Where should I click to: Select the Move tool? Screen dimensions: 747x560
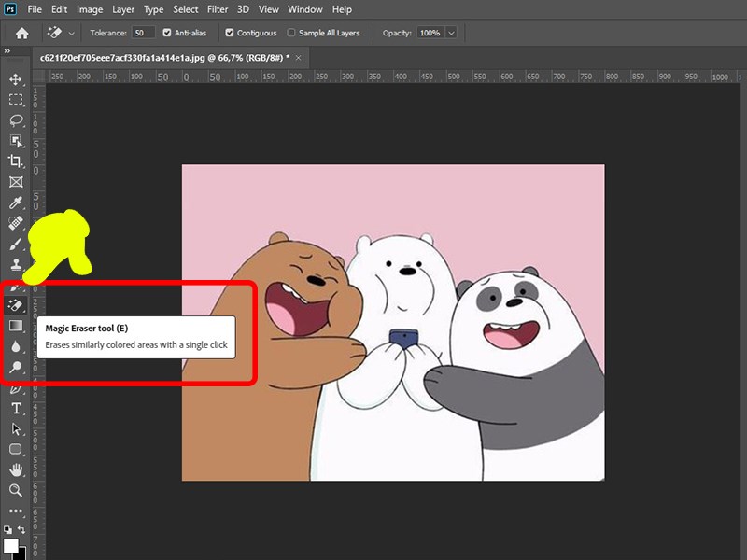[16, 79]
